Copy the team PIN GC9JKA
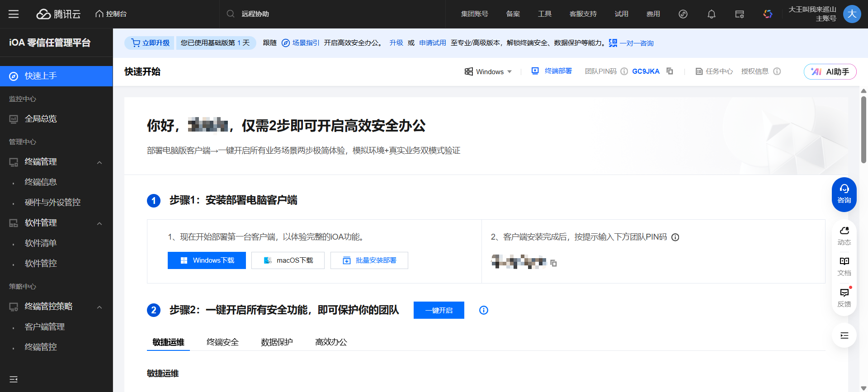 pos(670,71)
